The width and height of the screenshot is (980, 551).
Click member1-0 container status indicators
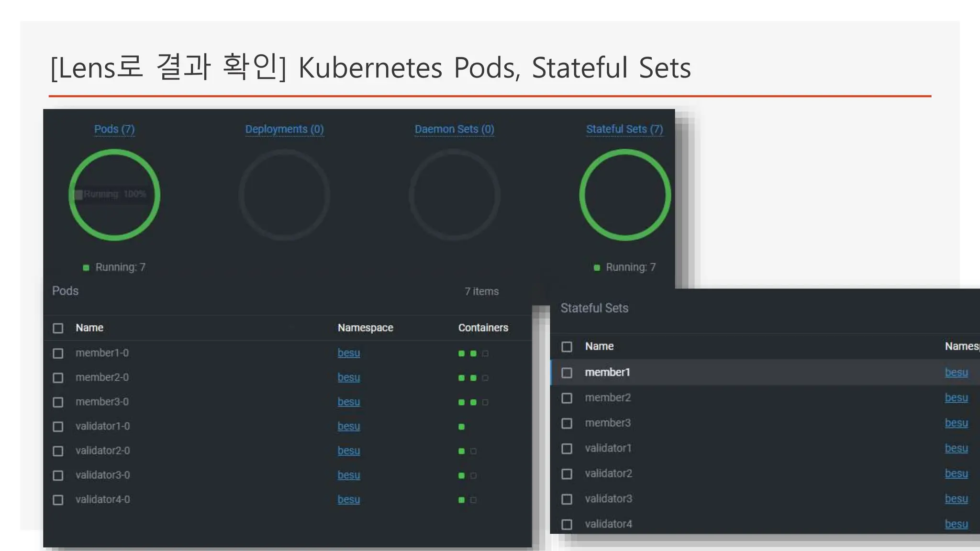pos(473,353)
